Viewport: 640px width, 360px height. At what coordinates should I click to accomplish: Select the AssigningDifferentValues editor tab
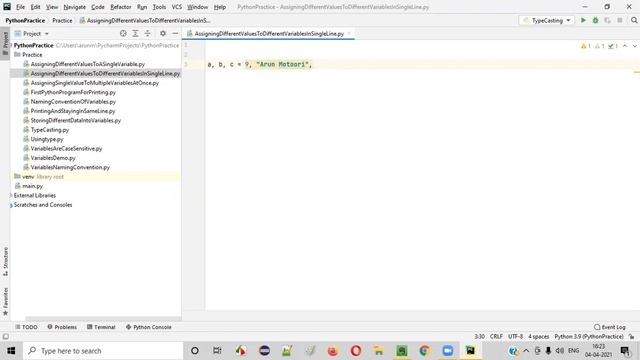coord(269,33)
